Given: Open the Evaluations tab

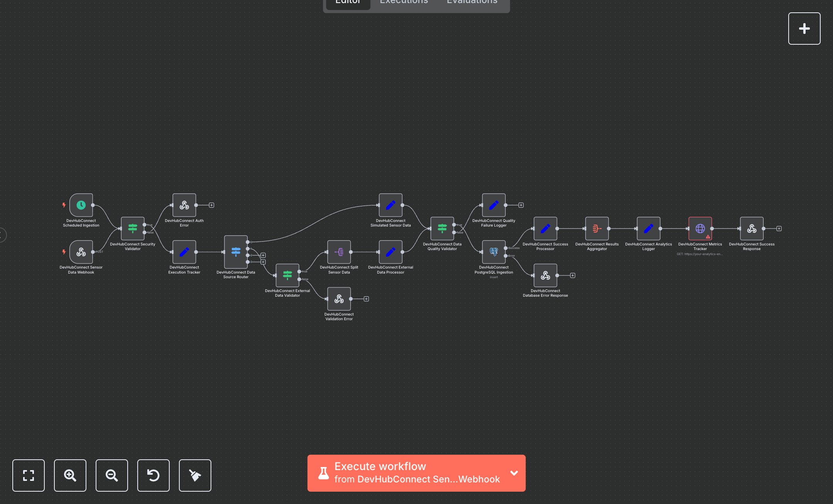Looking at the screenshot, I should (472, 2).
